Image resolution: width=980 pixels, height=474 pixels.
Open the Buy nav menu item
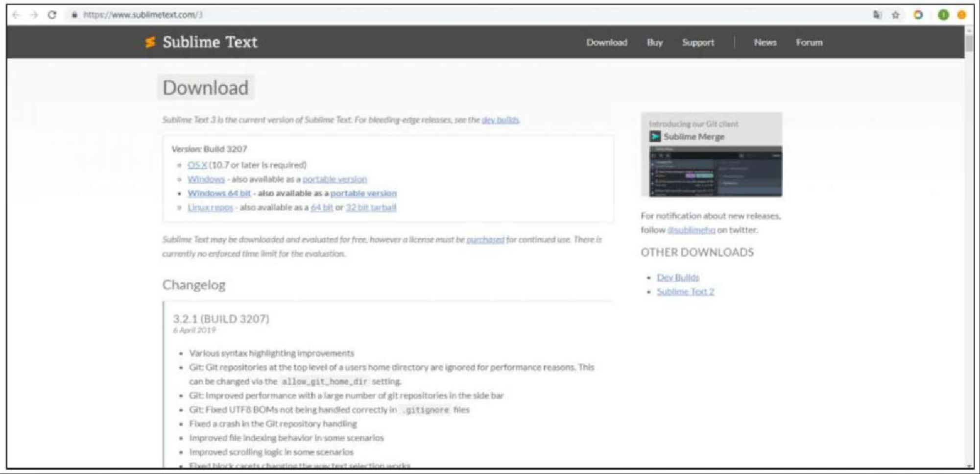pos(654,42)
